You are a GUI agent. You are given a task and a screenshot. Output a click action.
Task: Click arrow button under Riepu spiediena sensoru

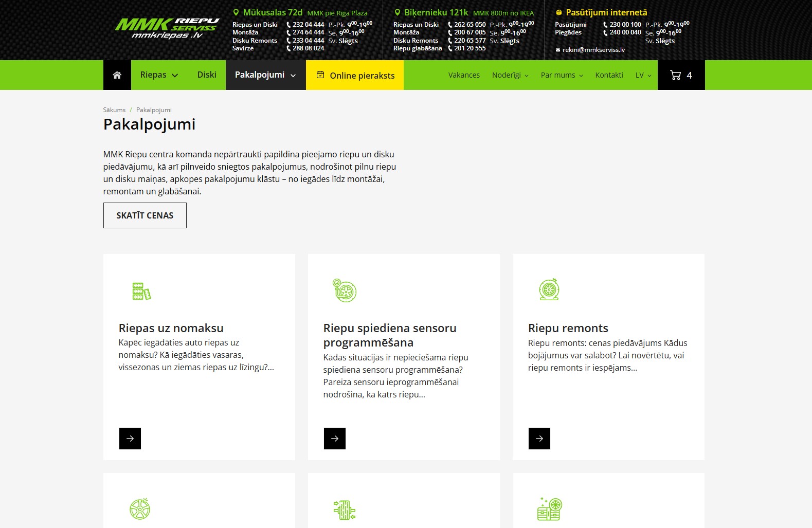(x=335, y=439)
